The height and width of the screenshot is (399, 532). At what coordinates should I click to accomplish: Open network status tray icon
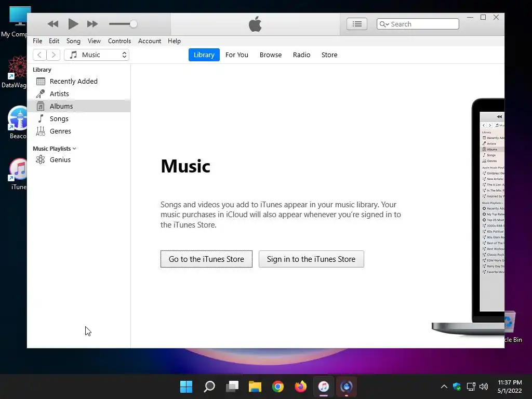point(471,387)
